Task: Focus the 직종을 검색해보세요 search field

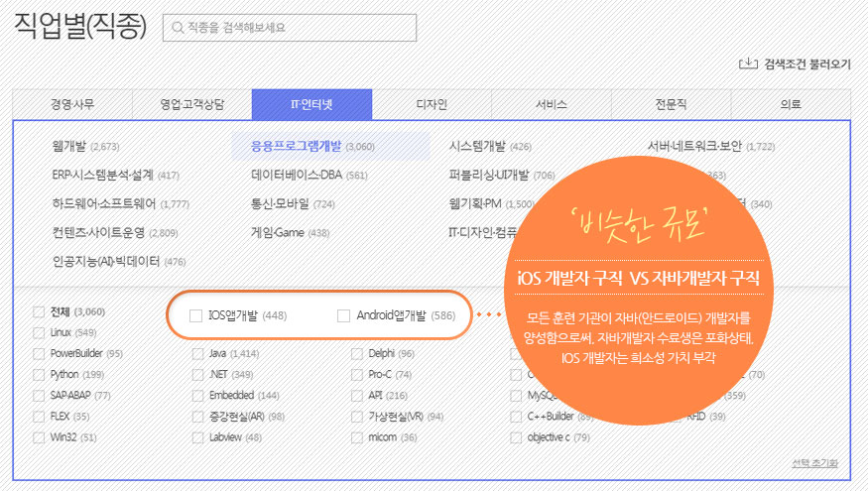Action: point(290,28)
